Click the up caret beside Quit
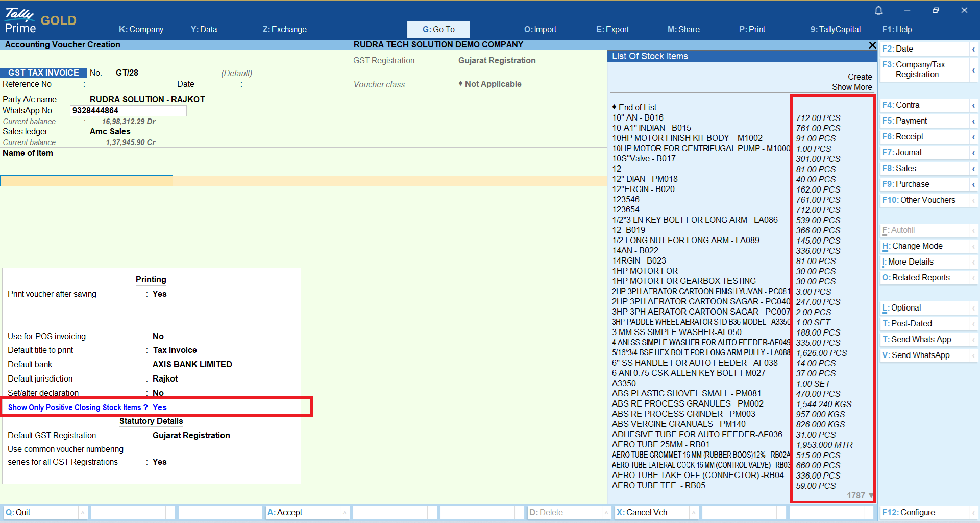980x523 pixels. [x=82, y=513]
